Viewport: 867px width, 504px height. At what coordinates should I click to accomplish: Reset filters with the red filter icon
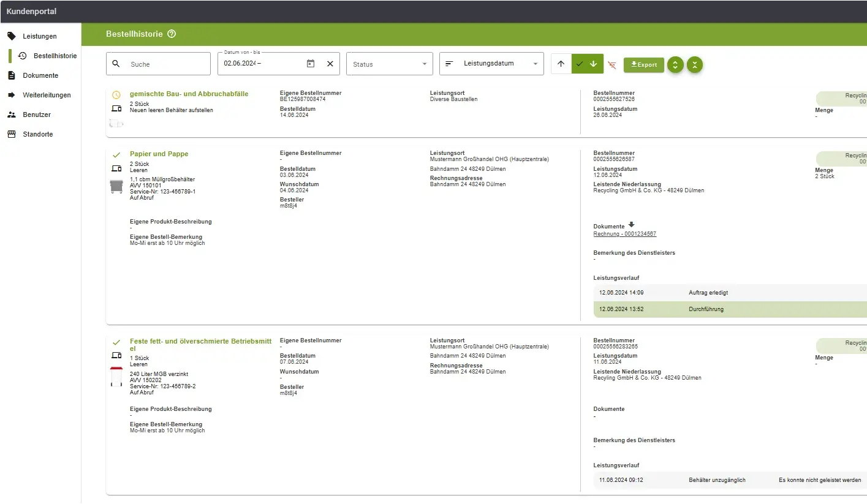point(611,65)
